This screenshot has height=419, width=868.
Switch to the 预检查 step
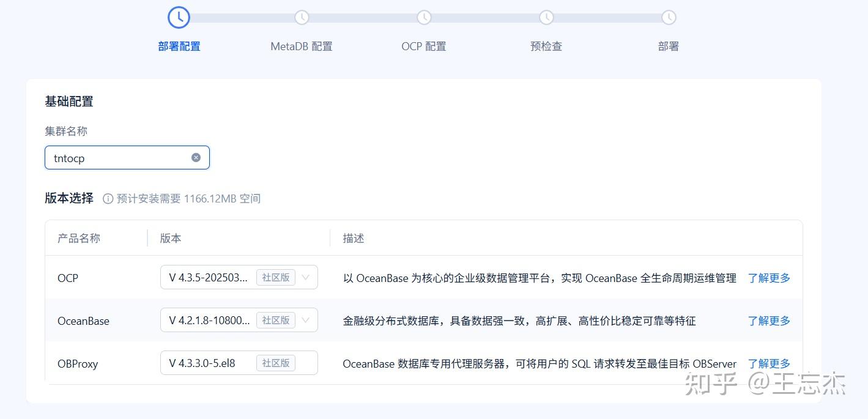coord(546,46)
